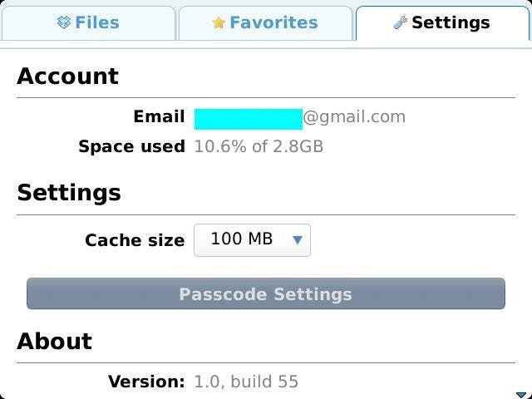
Task: Select the Settings tab label
Action: coord(451,23)
